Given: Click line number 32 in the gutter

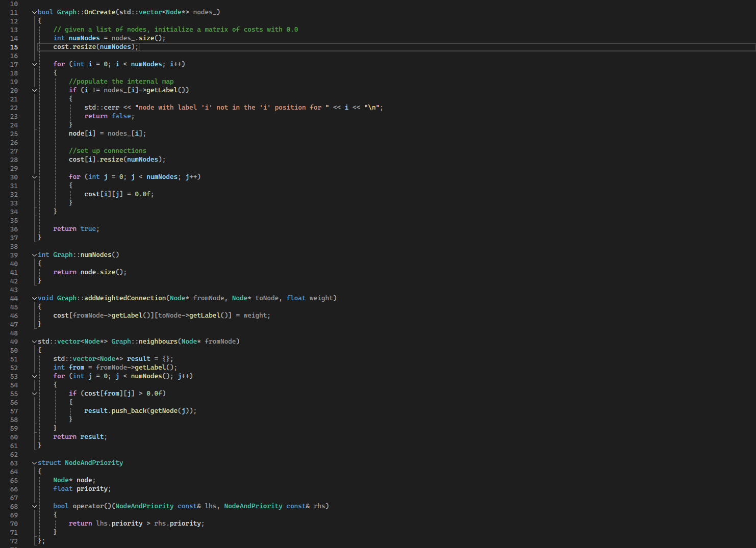Looking at the screenshot, I should tap(14, 194).
